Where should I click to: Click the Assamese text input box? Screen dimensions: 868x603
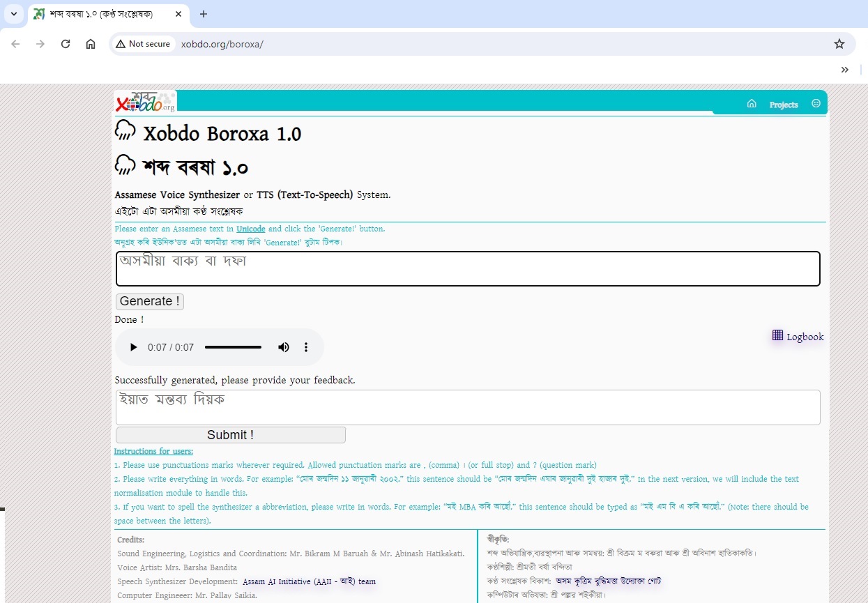coord(467,268)
